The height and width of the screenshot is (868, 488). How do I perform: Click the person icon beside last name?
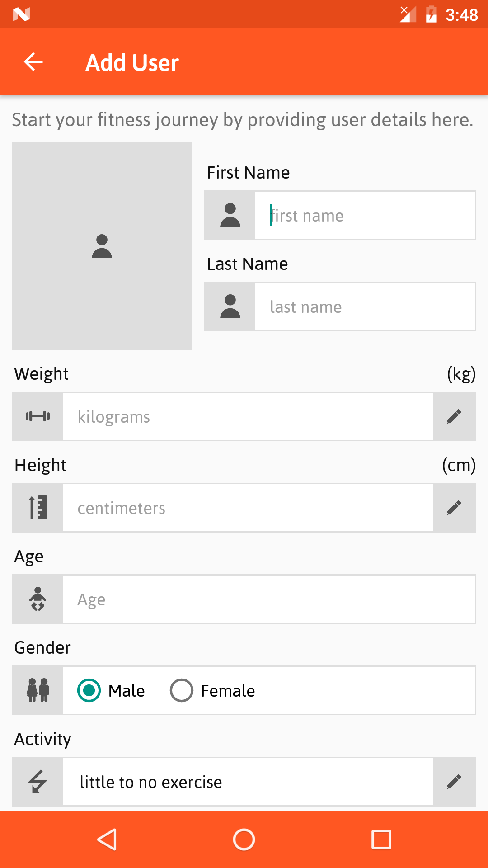(230, 307)
